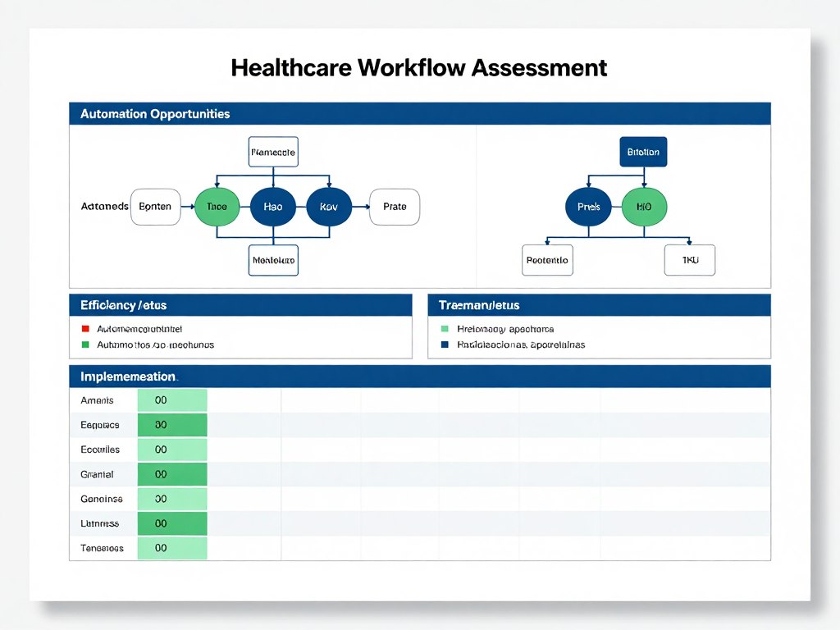Select the Autnmo tfos legend text

155,345
